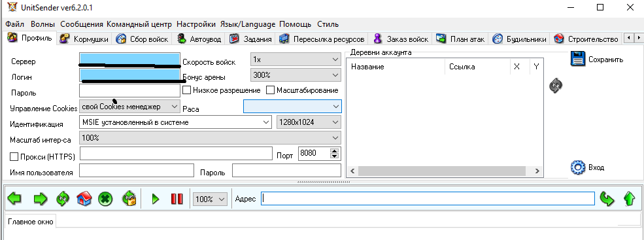Start the bot with green play icon
The height and width of the screenshot is (240, 644).
(x=155, y=199)
